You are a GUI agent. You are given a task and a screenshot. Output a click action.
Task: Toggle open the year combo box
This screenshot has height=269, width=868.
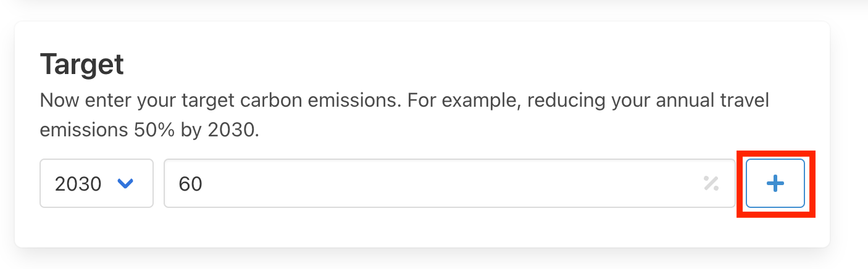pos(96,183)
